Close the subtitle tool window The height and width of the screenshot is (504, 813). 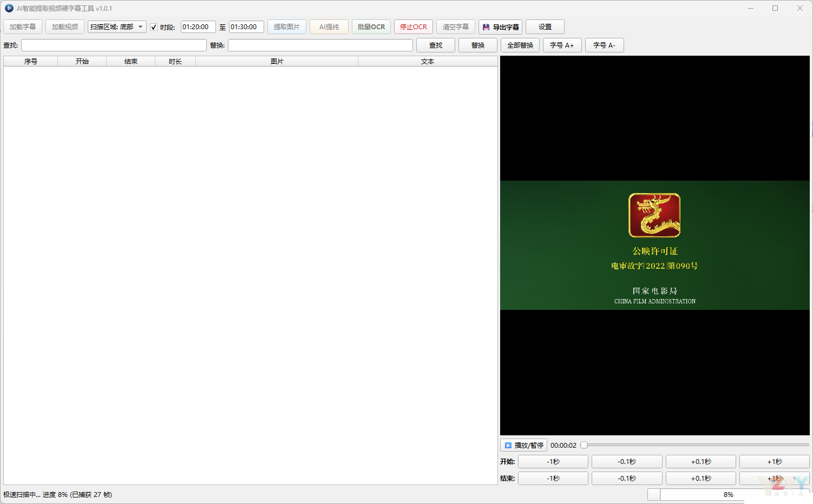[800, 8]
